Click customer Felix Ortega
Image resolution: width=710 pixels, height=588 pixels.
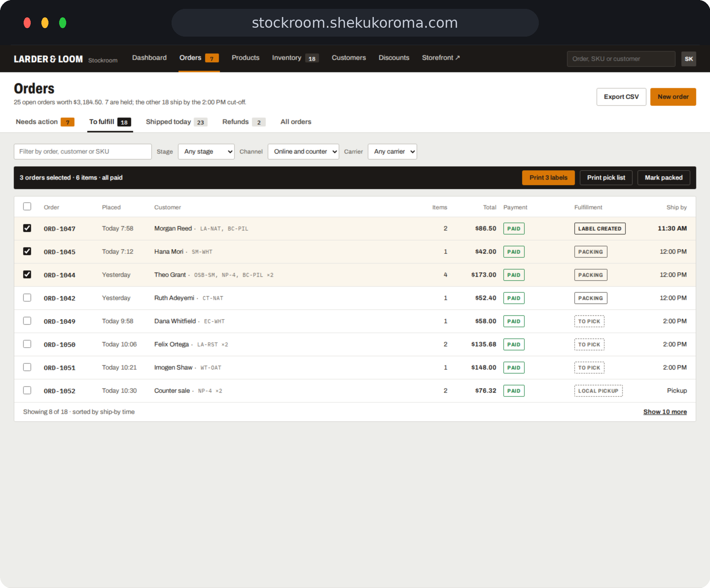pos(172,344)
